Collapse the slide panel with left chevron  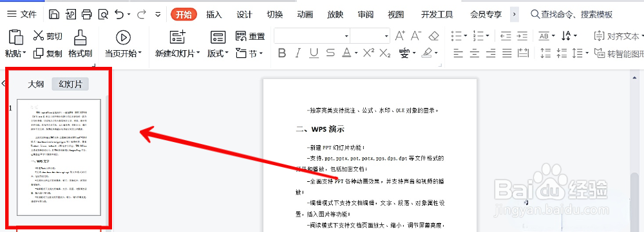tap(3, 84)
